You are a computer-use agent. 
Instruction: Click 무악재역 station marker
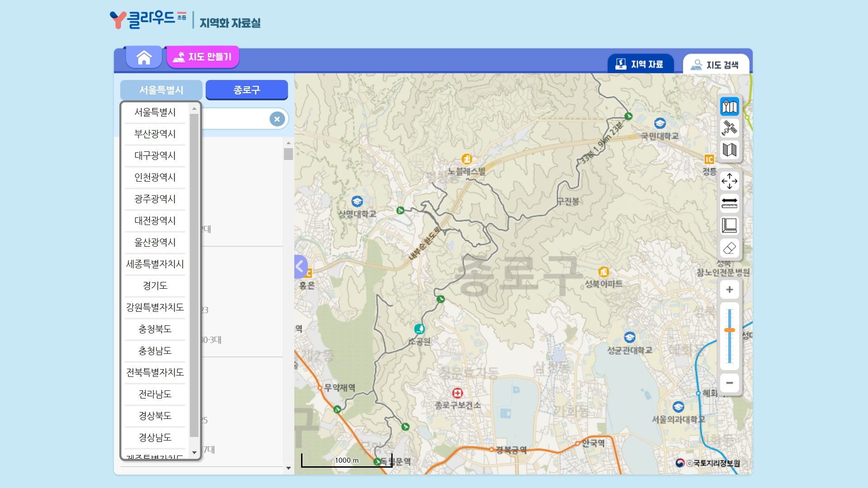coord(320,388)
